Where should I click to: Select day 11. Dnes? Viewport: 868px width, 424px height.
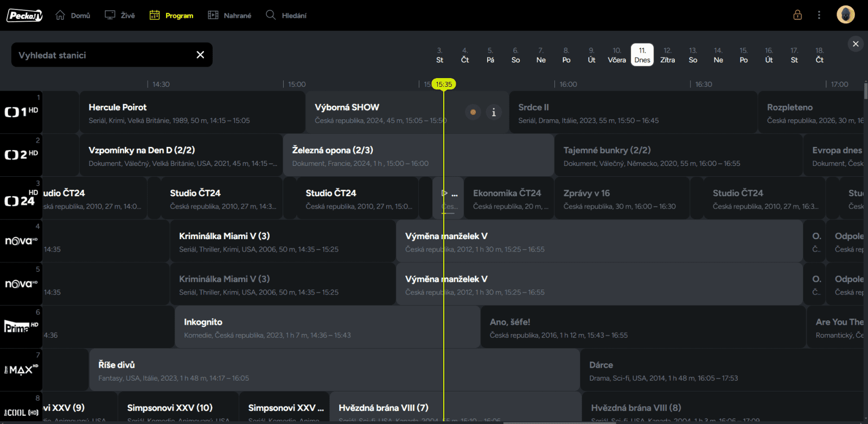(x=642, y=55)
